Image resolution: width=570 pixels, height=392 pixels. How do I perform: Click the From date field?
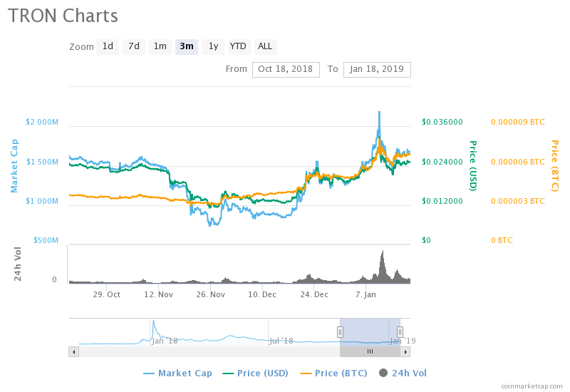click(285, 69)
